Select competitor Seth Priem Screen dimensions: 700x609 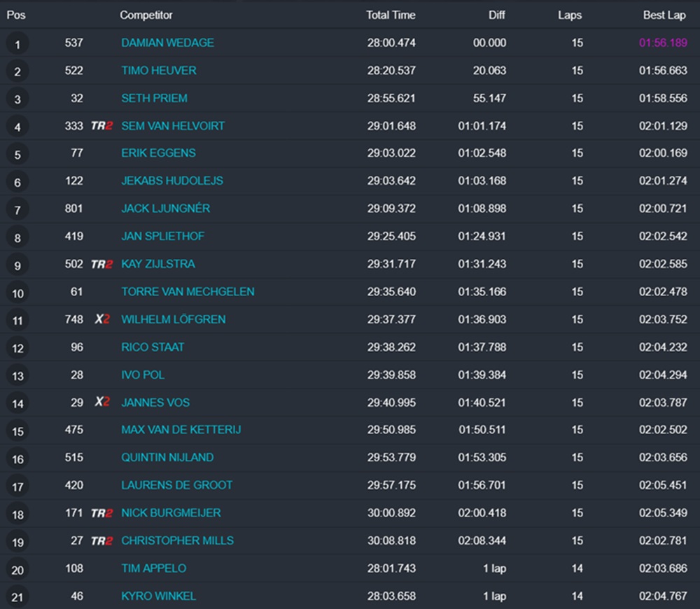[154, 98]
